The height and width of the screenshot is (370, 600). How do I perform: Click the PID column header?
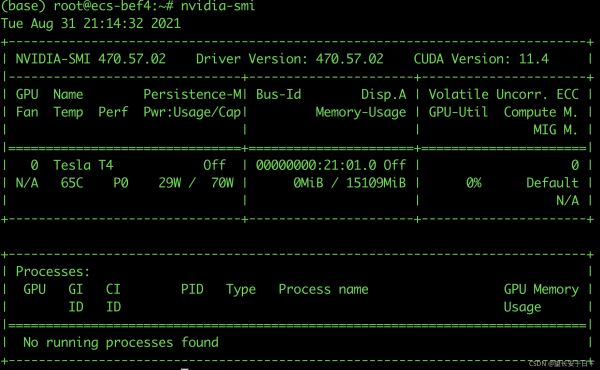click(x=192, y=289)
